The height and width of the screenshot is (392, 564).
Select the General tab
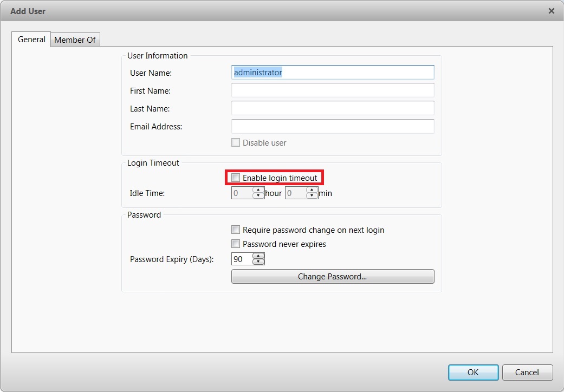click(x=31, y=39)
